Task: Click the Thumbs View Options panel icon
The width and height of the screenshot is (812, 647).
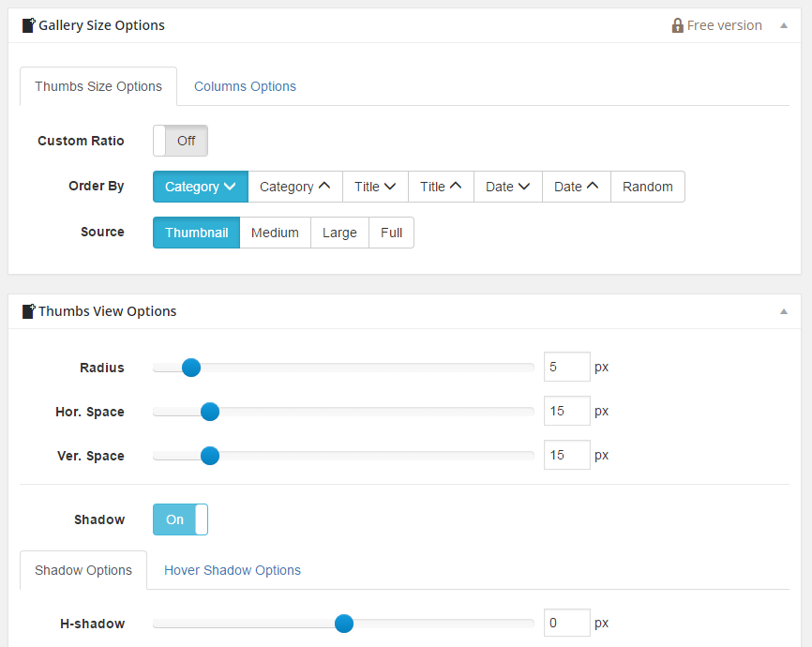Action: tap(28, 310)
